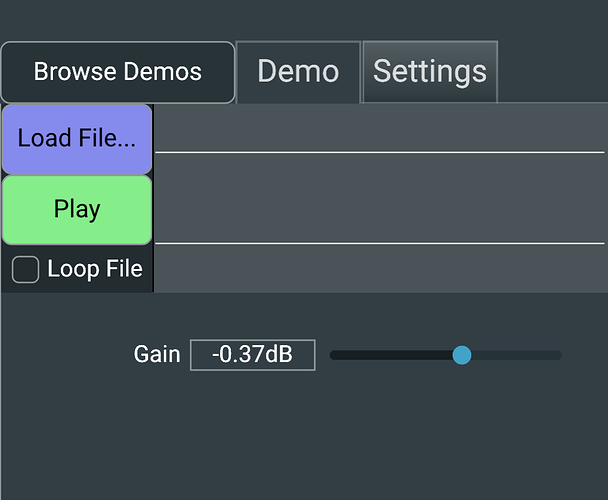
Task: Click the middle lane of the waveform display
Action: click(380, 198)
